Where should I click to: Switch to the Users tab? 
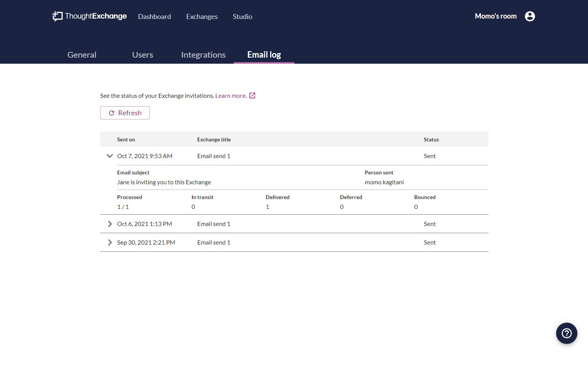point(143,55)
